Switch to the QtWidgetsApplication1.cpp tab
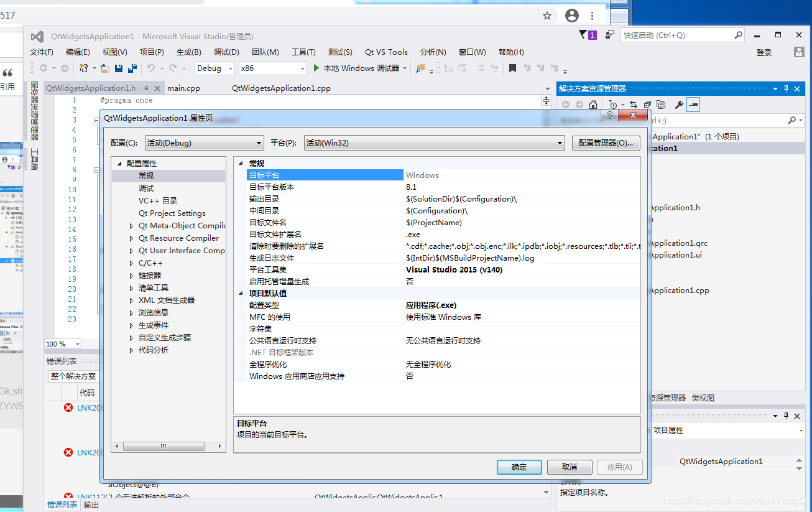This screenshot has width=812, height=512. [x=281, y=88]
